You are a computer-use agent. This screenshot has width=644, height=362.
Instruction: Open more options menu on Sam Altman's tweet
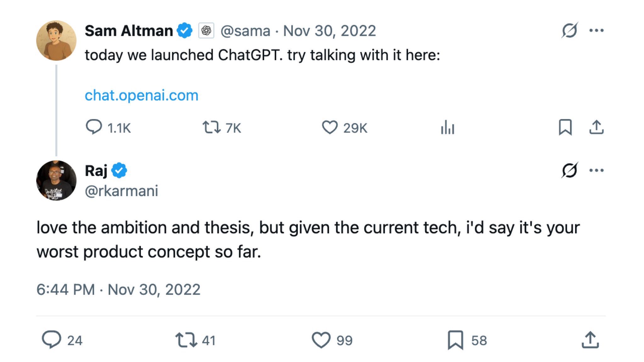click(596, 30)
